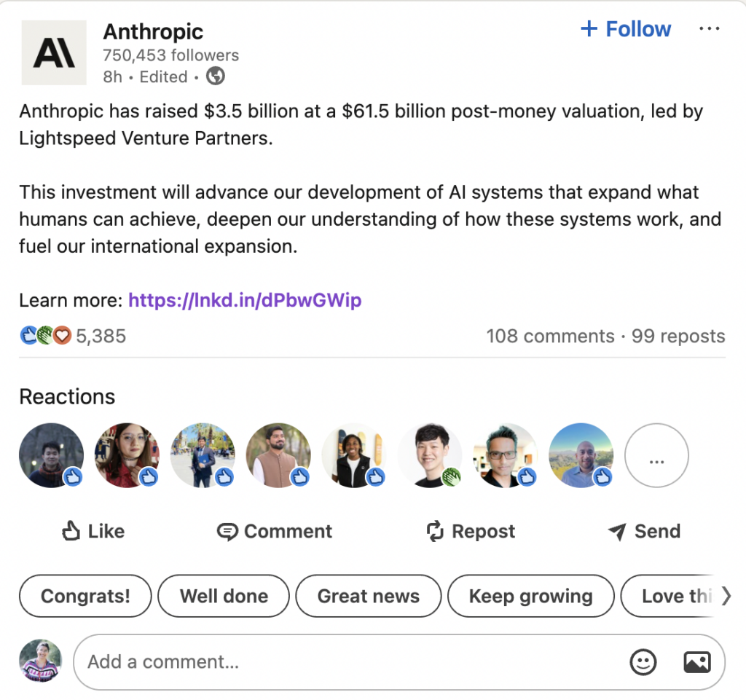Click the Anthropic company logo
Screen dimensions: 746x700
[x=53, y=52]
